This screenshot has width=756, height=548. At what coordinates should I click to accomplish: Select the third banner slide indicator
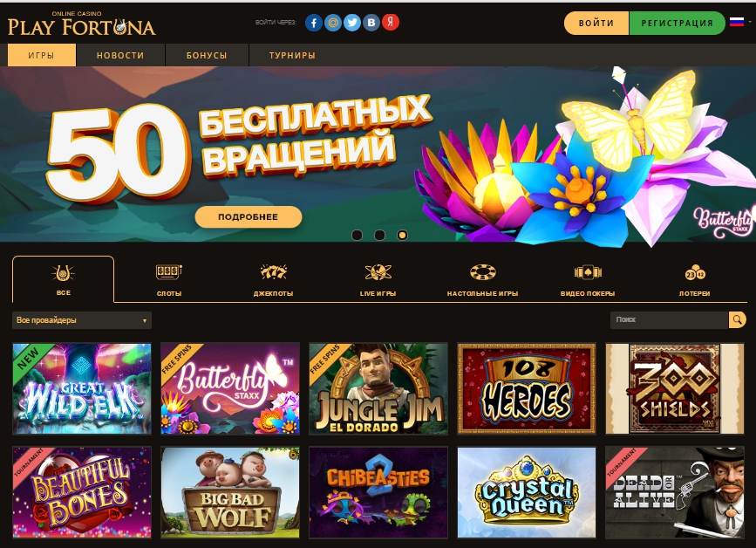click(x=402, y=235)
